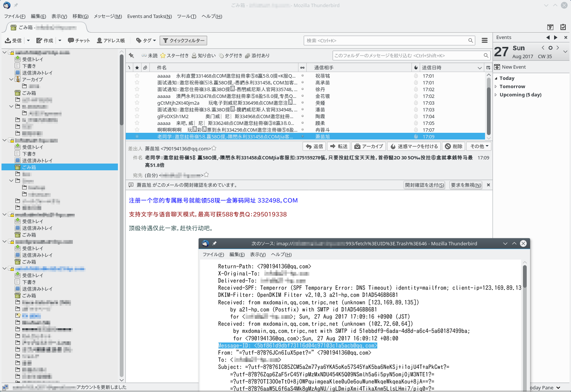This screenshot has width=571, height=392.
Task: Click New Event button
Action: pyautogui.click(x=510, y=67)
